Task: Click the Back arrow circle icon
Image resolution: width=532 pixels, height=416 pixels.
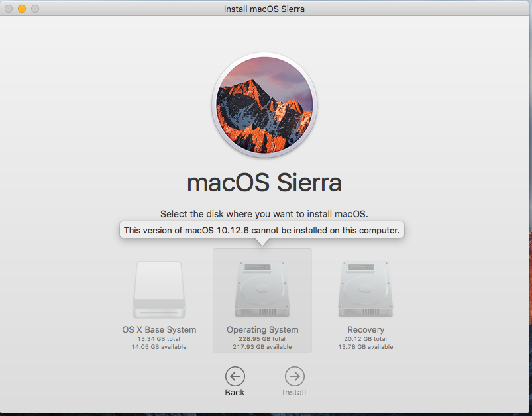Action: [235, 376]
